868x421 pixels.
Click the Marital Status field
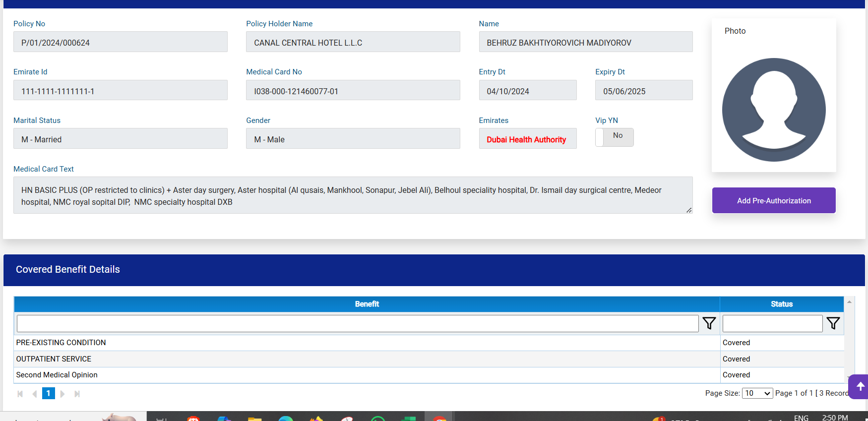pyautogui.click(x=121, y=139)
